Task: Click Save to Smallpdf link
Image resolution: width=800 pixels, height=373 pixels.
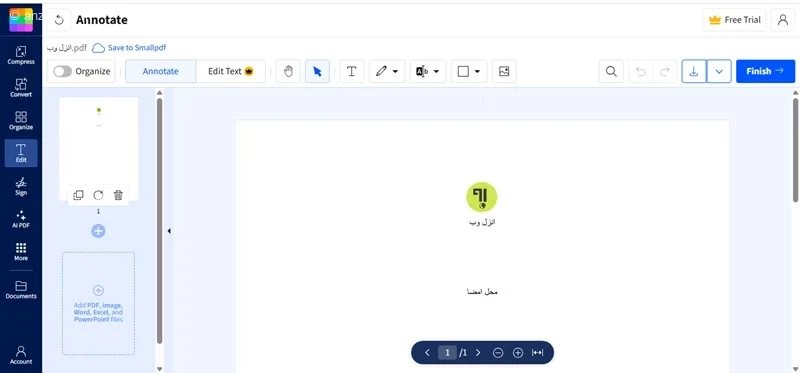Action: coord(129,48)
